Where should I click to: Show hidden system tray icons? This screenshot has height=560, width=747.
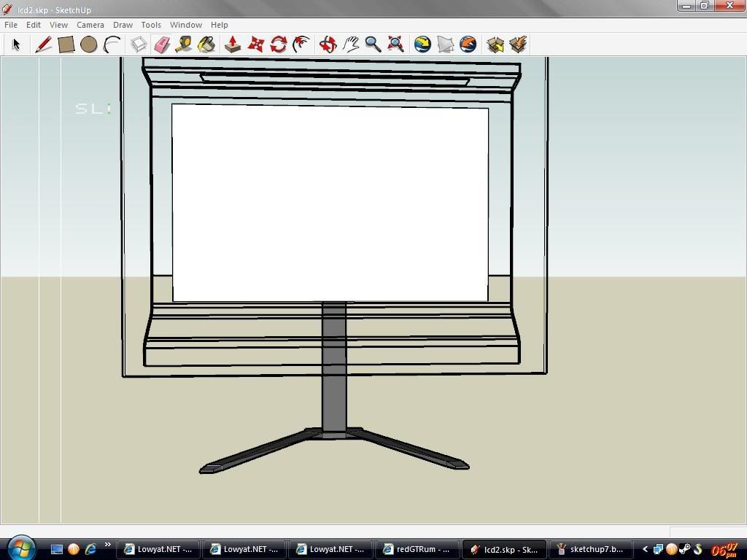[x=645, y=549]
